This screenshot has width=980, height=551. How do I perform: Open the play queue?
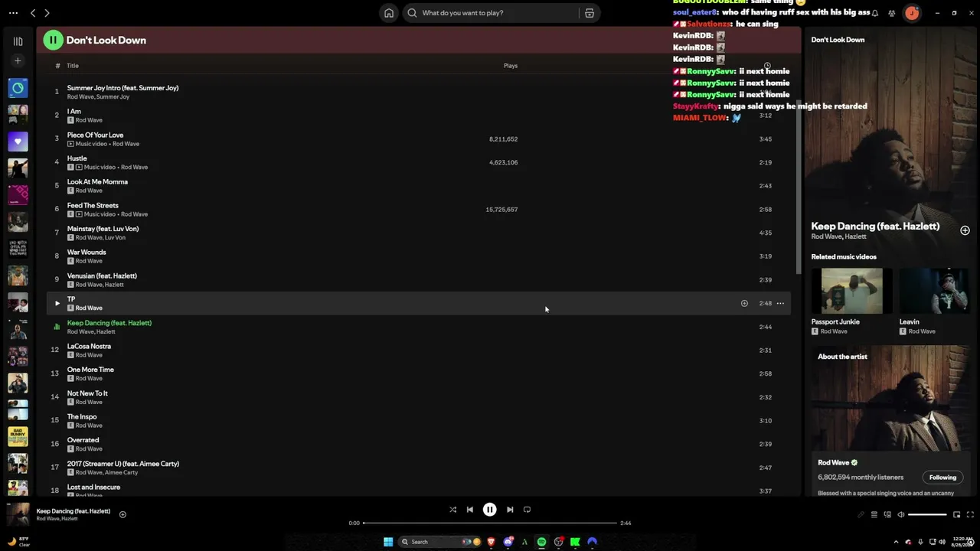(874, 515)
